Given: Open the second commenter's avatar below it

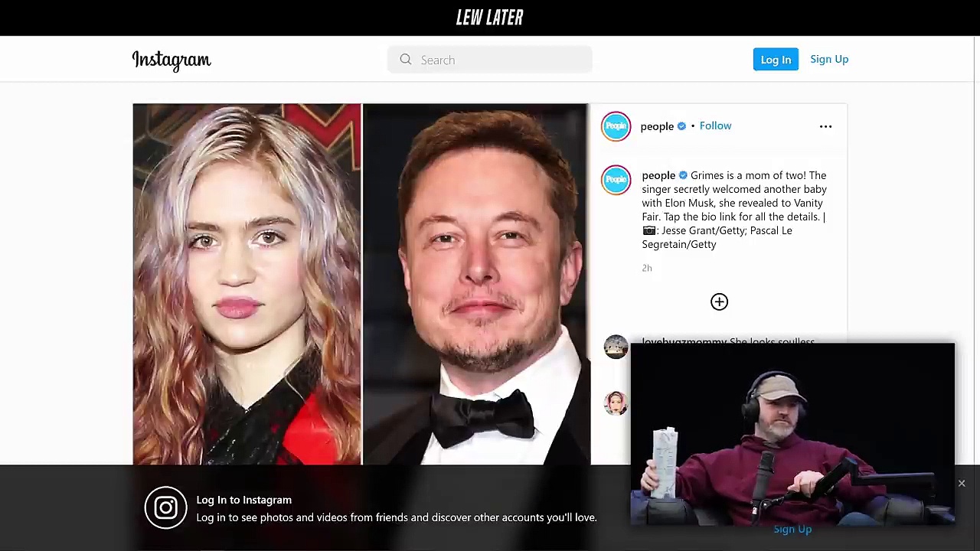Looking at the screenshot, I should pyautogui.click(x=616, y=403).
